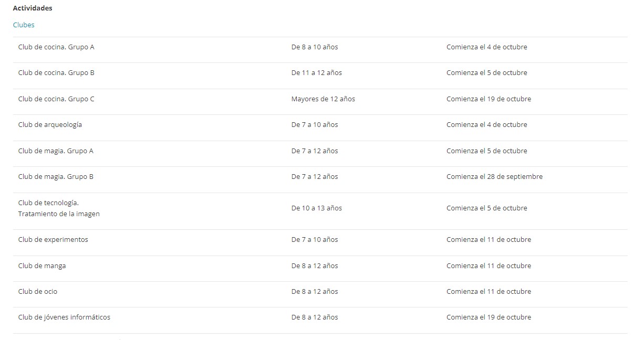Select Club de cocina. Grupo C entry
Screen dimensions: 644x340
(56, 99)
